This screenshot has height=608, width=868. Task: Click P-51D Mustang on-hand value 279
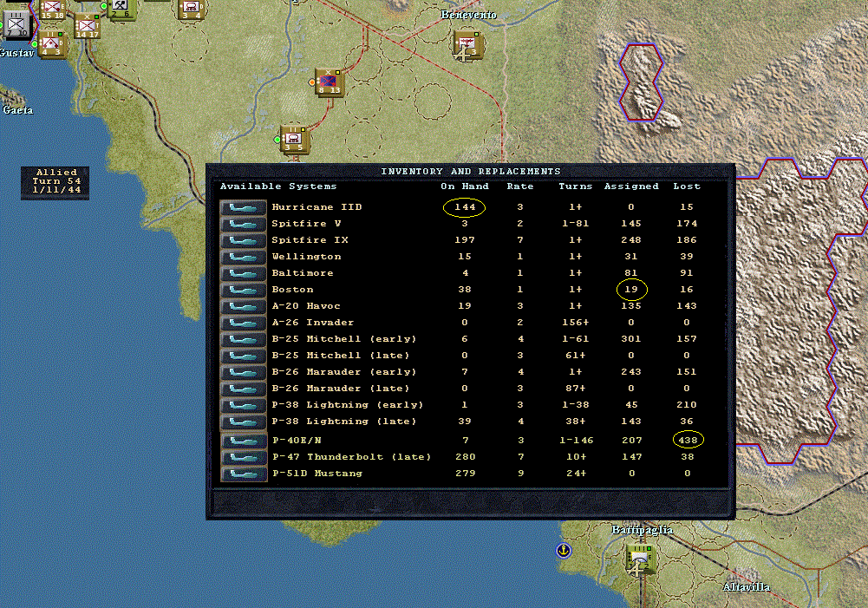tap(465, 474)
